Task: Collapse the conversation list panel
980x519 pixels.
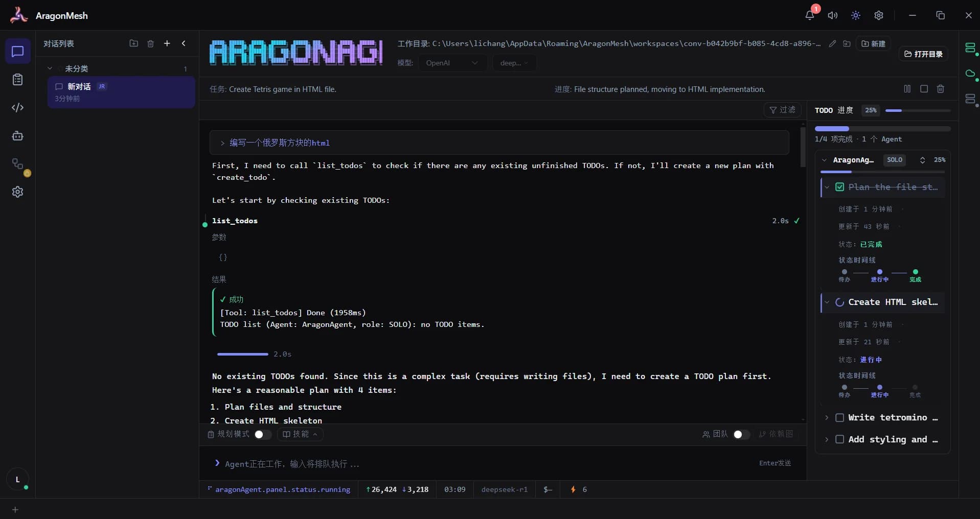Action: [x=184, y=43]
